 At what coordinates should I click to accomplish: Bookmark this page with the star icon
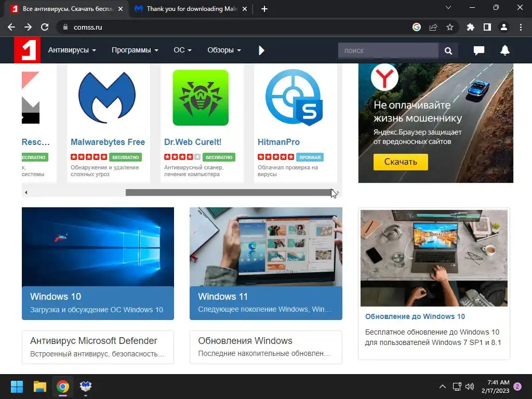[450, 27]
